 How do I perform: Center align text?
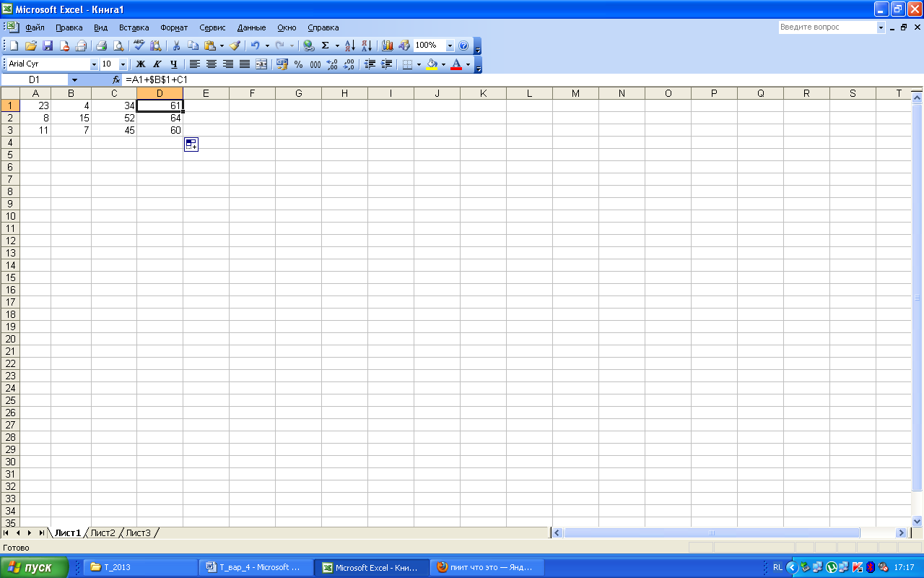pyautogui.click(x=212, y=64)
